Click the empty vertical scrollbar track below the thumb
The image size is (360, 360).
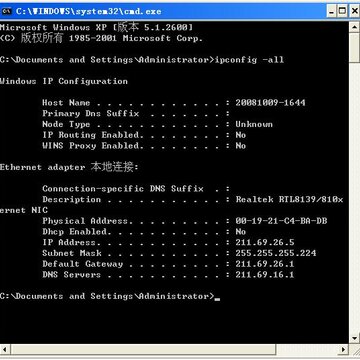click(x=354, y=197)
